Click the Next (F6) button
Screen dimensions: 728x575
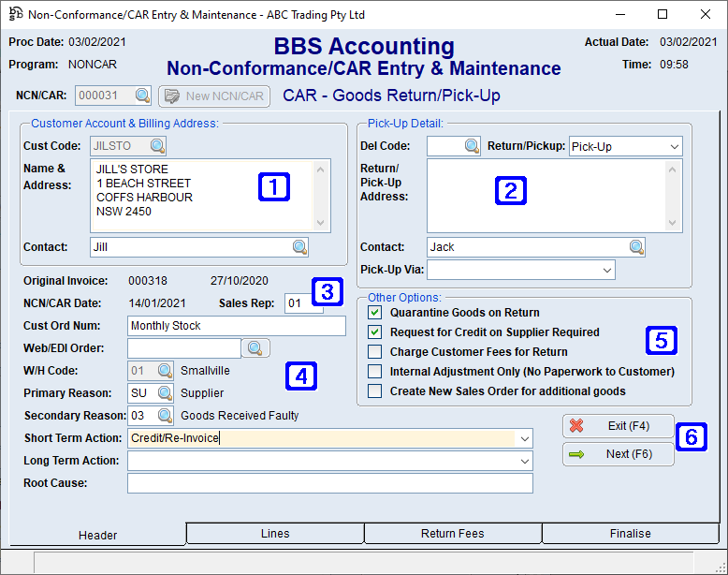(x=618, y=454)
